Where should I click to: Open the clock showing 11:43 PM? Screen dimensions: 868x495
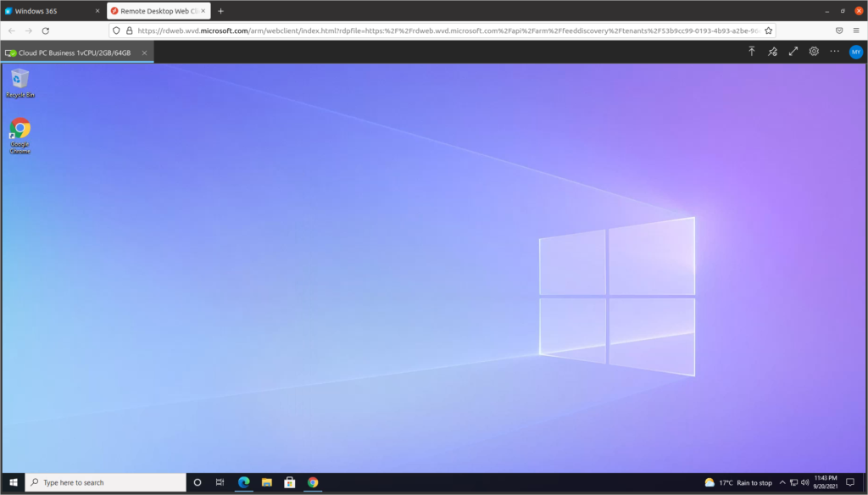coord(826,482)
